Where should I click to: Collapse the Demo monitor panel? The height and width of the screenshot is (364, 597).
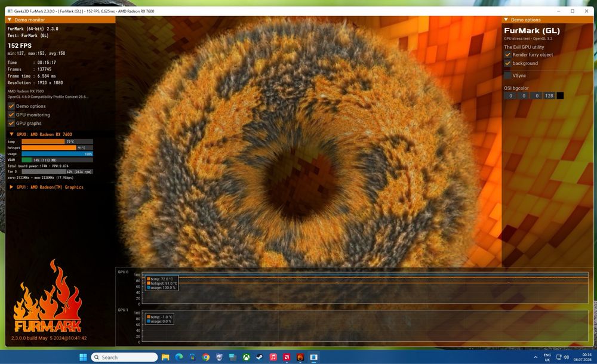pos(10,20)
